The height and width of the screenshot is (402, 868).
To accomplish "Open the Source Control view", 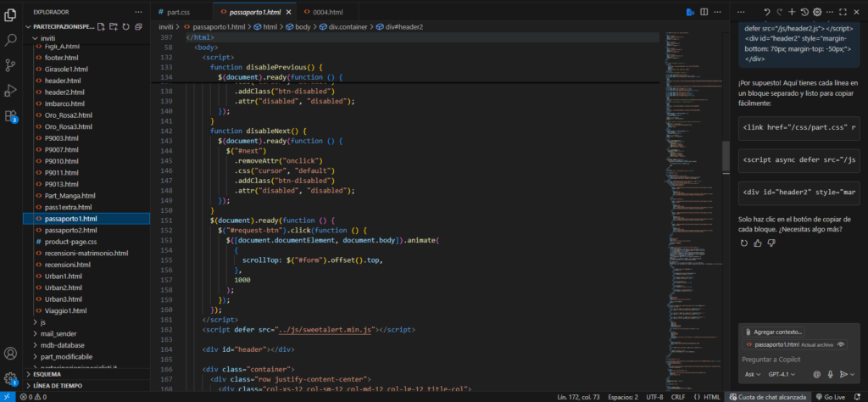I will coord(11,64).
